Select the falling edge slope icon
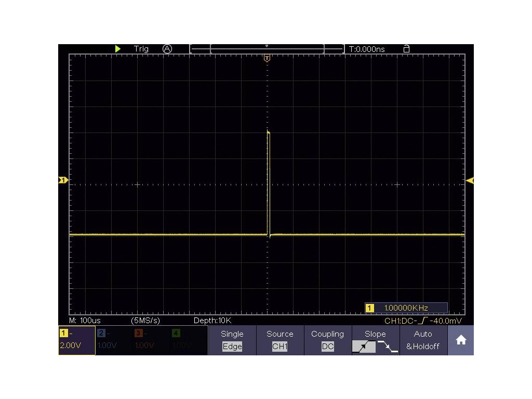Image resolution: width=532 pixels, height=399 pixels. click(x=388, y=347)
